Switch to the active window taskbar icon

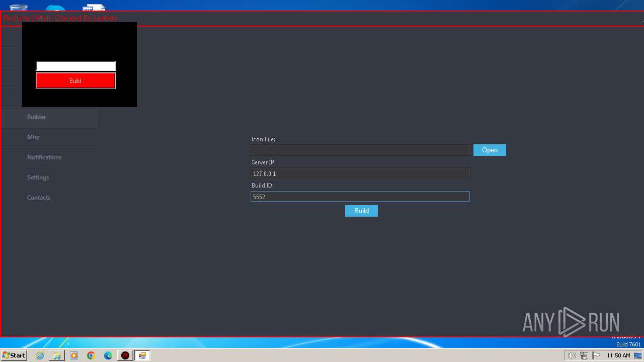pos(142,355)
